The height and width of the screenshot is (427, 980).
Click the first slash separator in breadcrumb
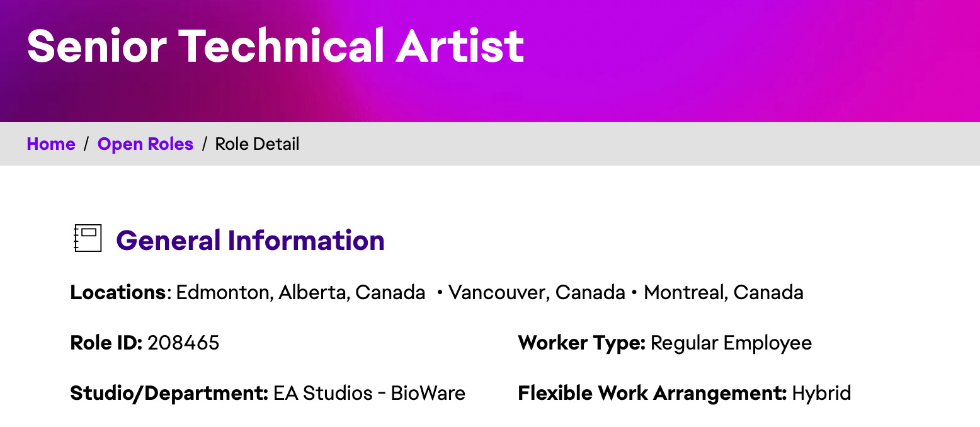click(86, 144)
